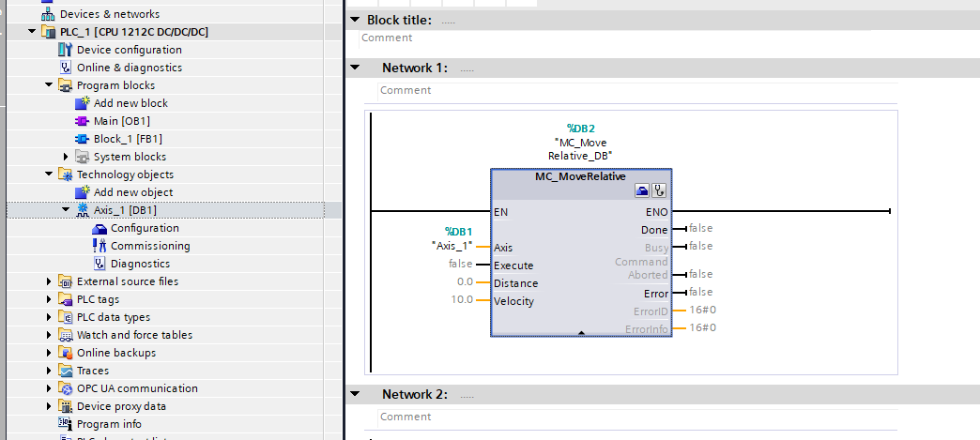Select Add new block
The width and height of the screenshot is (980, 440).
[130, 103]
